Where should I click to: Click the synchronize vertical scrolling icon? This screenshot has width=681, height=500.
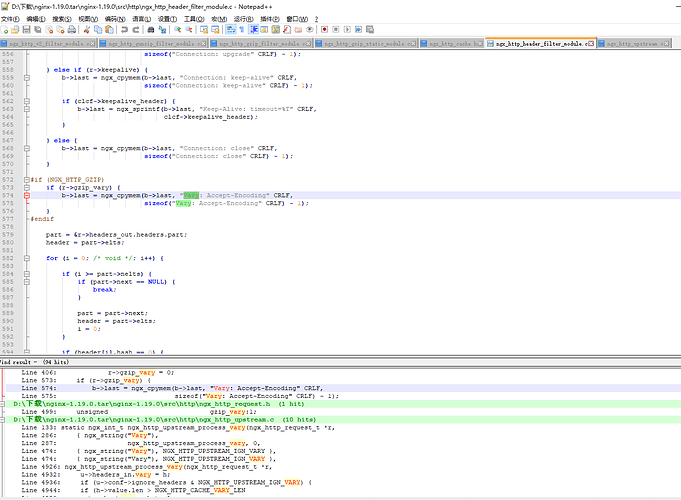(x=204, y=30)
